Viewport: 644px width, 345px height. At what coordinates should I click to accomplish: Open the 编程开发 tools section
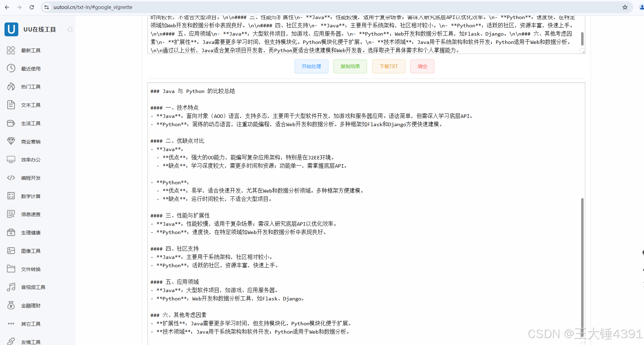coord(31,178)
